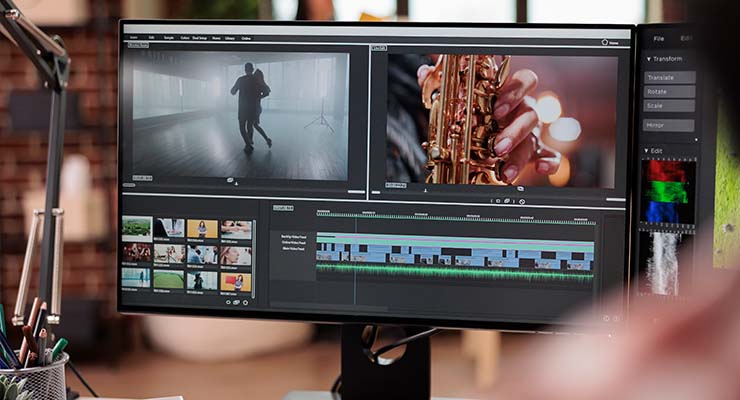Open the File menu in the right panel
The height and width of the screenshot is (400, 740).
click(659, 38)
